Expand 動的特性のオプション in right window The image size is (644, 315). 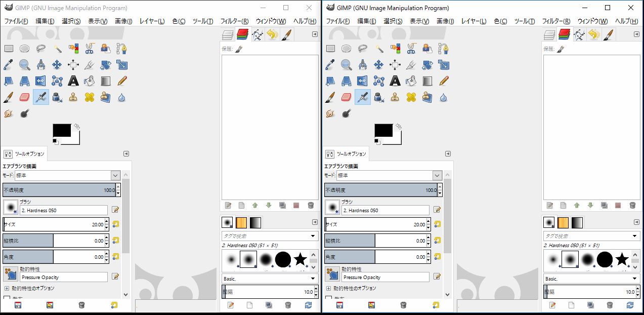click(328, 288)
